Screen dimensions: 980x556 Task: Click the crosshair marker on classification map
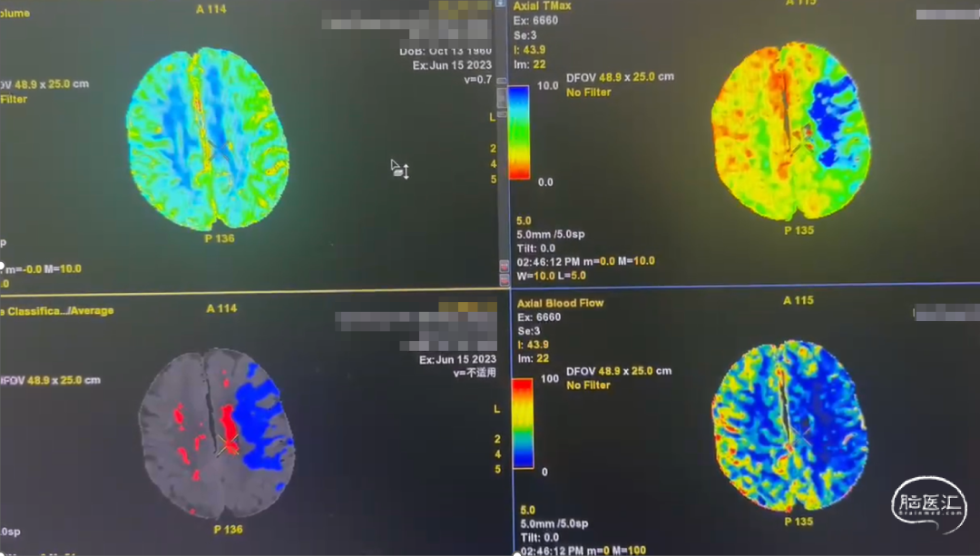[227, 443]
